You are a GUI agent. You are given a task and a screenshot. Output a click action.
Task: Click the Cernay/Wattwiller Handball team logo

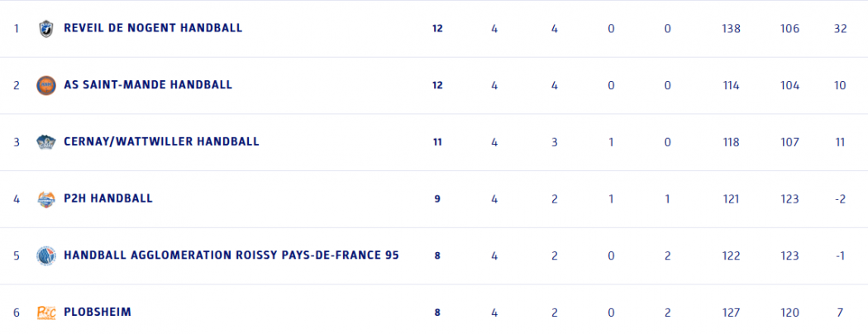(45, 142)
